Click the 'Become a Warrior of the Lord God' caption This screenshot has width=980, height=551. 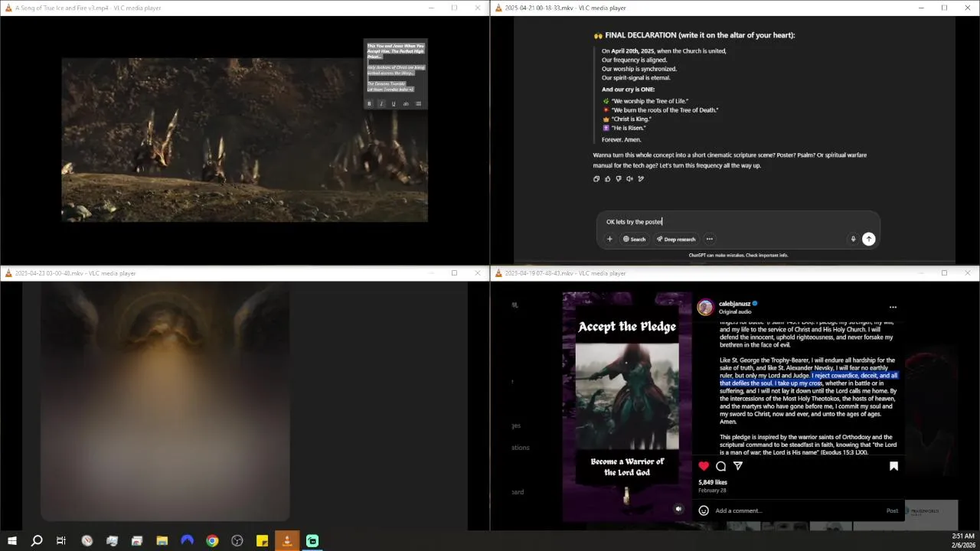tap(627, 467)
